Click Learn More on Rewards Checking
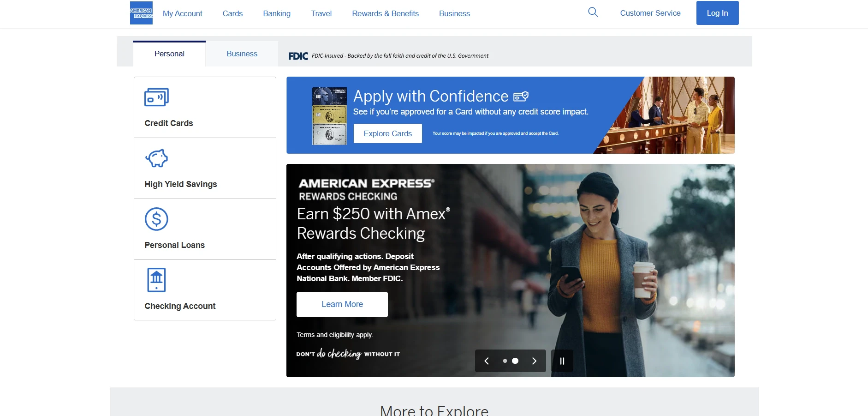Viewport: 868px width, 416px height. pos(342,304)
